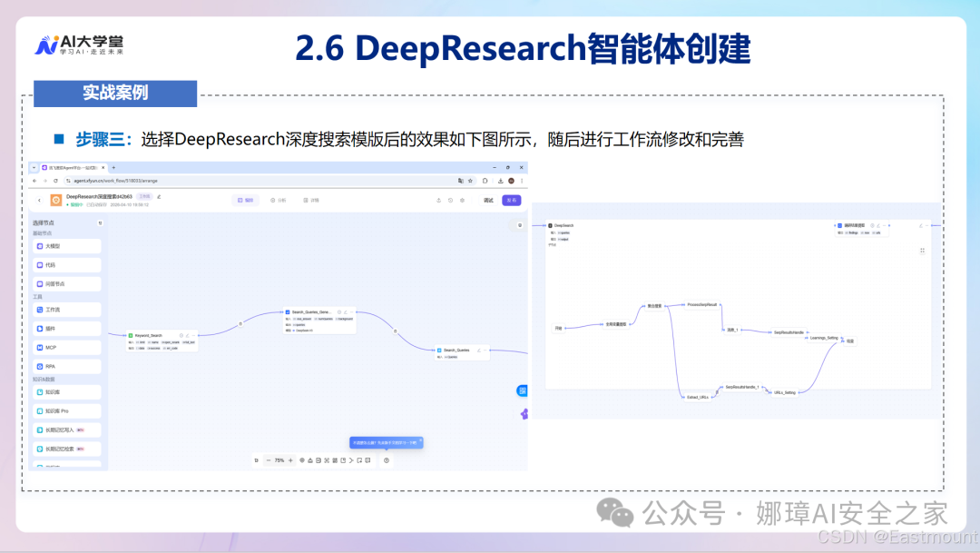This screenshot has height=553, width=980.
Task: Click the browser back arrow
Action: pyautogui.click(x=34, y=181)
